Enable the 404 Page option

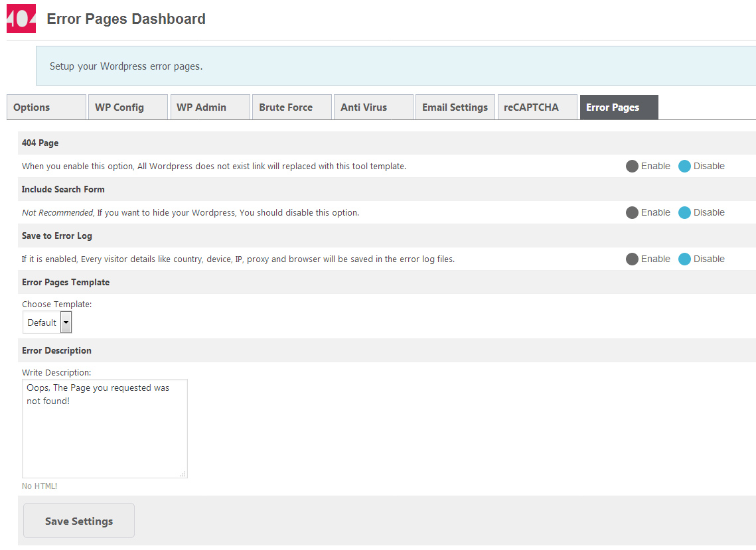[632, 167]
